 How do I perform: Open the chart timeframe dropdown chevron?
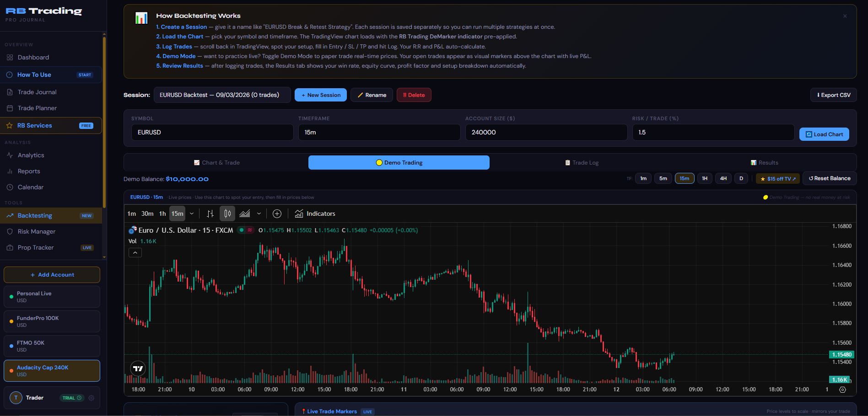(x=192, y=213)
